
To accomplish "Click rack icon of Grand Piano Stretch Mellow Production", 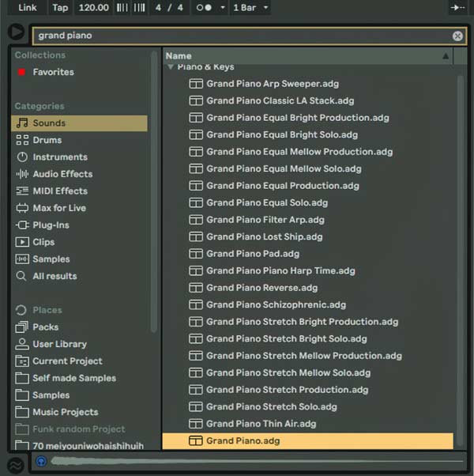I will [x=196, y=356].
